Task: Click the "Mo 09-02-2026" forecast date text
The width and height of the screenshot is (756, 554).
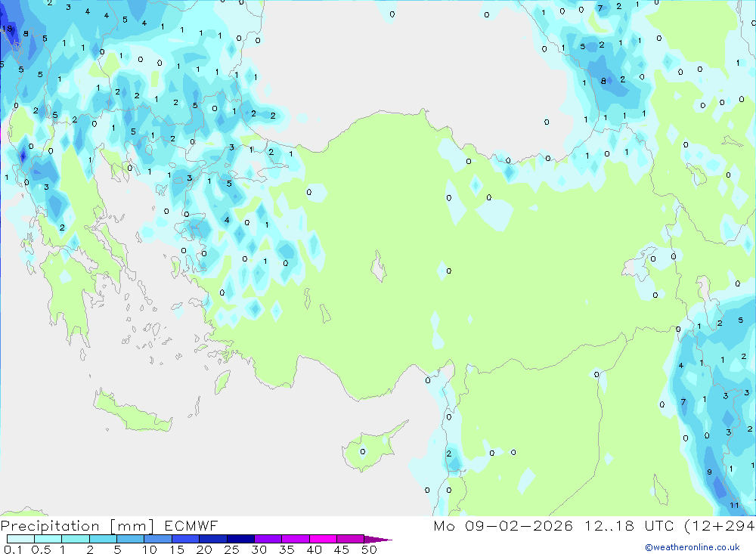Action: 503,525
